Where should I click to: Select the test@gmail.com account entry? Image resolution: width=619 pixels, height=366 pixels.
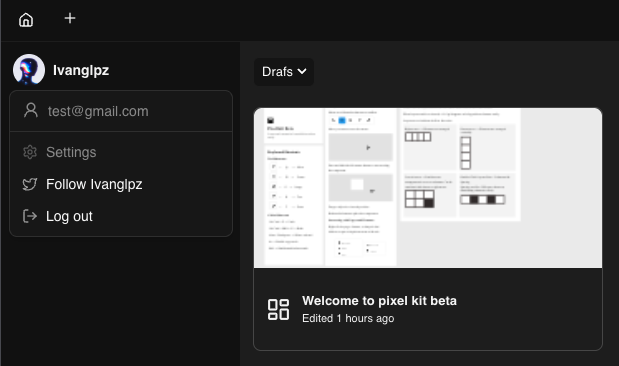pyautogui.click(x=121, y=111)
